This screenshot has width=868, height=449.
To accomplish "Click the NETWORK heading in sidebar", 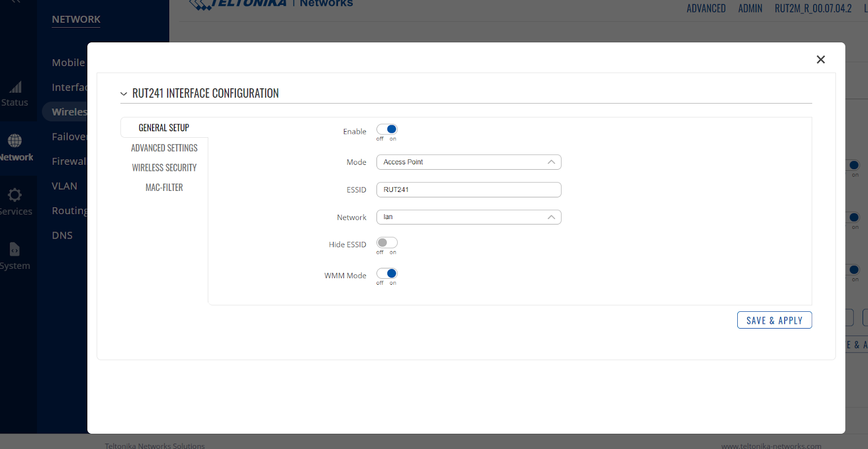I will coord(76,20).
